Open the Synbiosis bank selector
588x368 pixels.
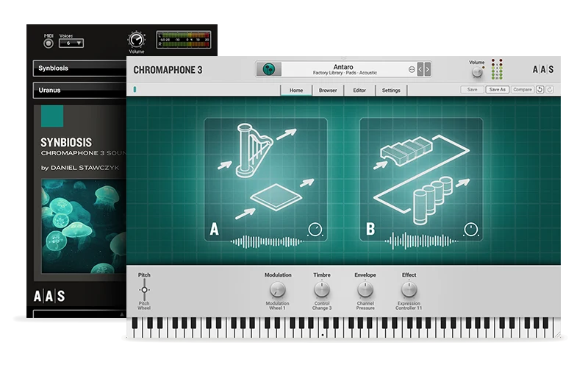(x=80, y=68)
